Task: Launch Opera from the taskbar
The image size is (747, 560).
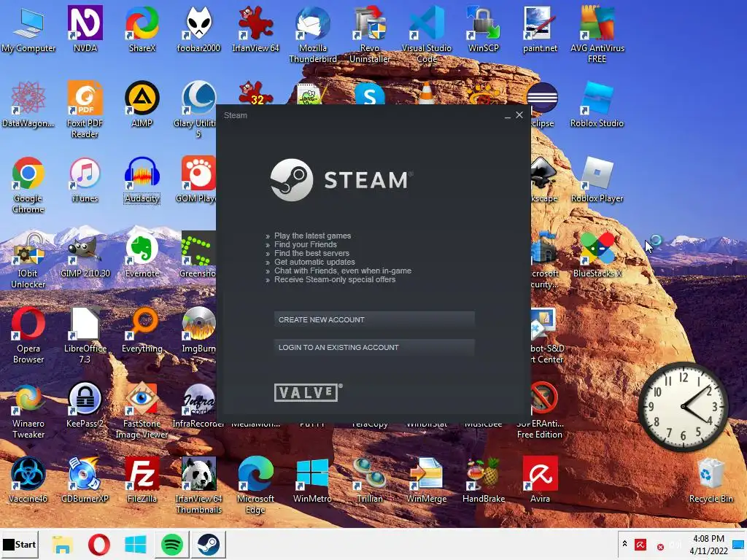Action: pos(98,544)
